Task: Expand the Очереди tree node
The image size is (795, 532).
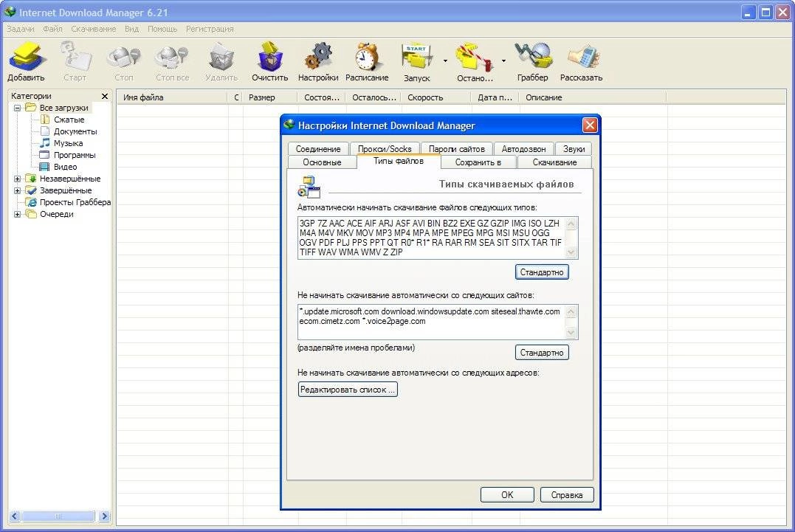Action: point(17,214)
